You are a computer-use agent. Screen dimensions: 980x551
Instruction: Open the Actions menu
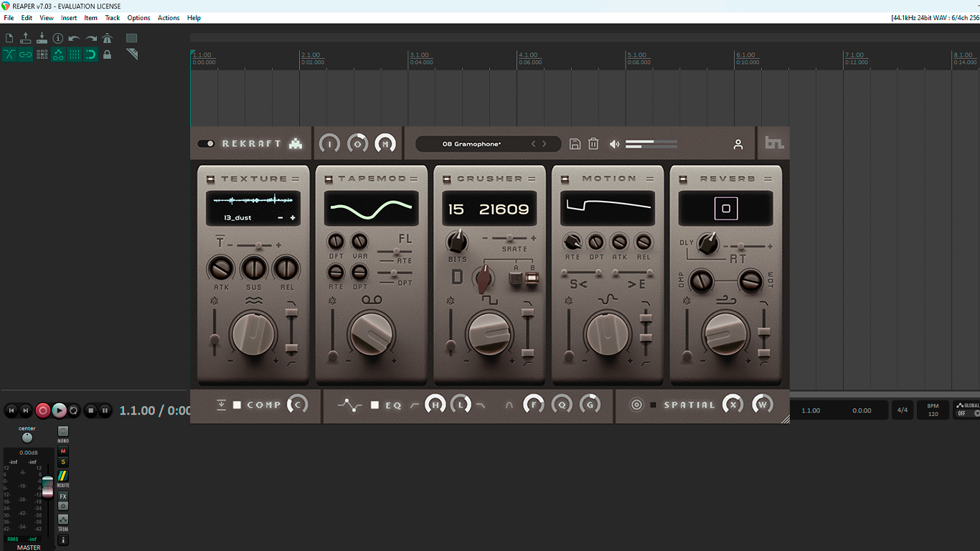[169, 18]
